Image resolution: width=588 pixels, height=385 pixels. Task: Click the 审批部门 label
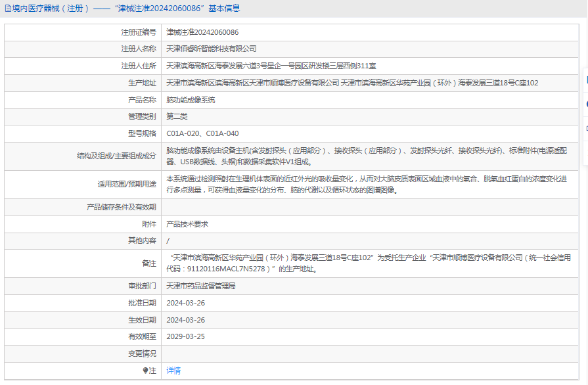tap(142, 286)
